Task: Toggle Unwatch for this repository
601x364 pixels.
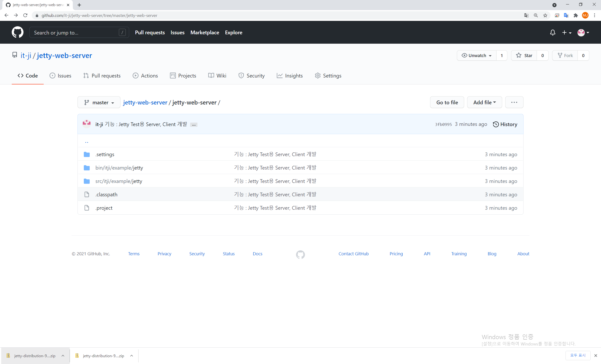Action: coord(476,56)
